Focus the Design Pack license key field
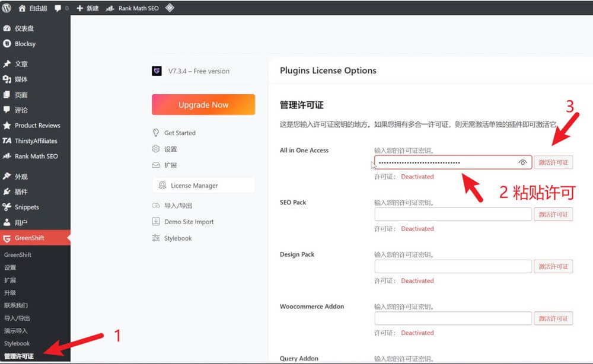593x364 pixels. 453,267
